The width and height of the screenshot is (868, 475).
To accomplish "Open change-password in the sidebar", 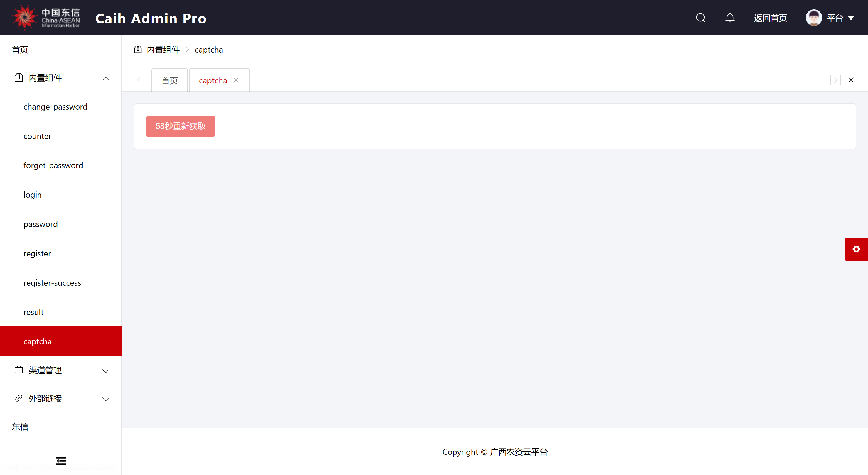I will [x=55, y=107].
